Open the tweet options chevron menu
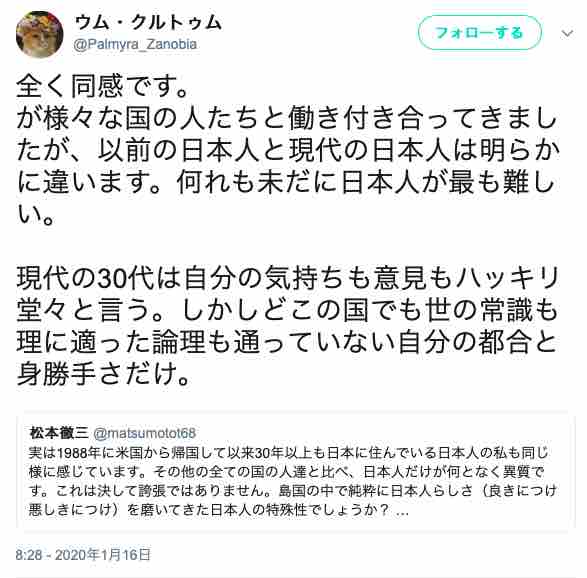This screenshot has width=587, height=578. 567,34
